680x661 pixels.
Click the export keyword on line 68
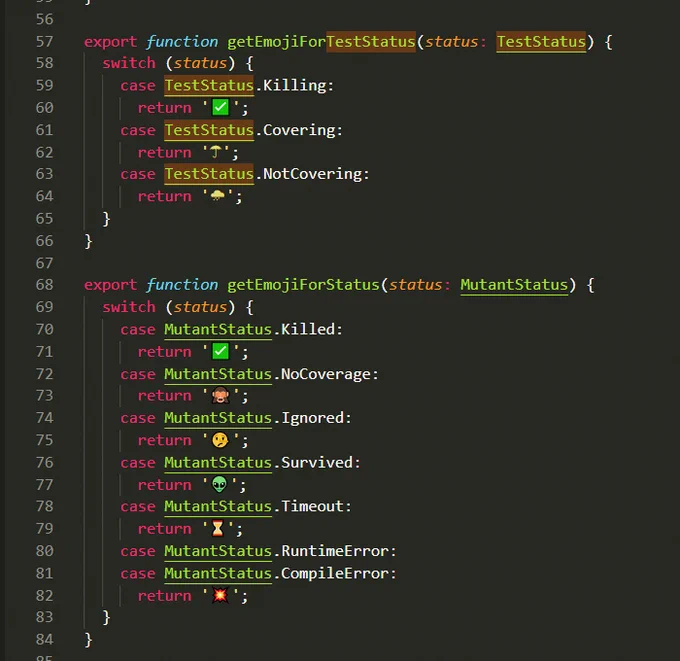pos(111,285)
